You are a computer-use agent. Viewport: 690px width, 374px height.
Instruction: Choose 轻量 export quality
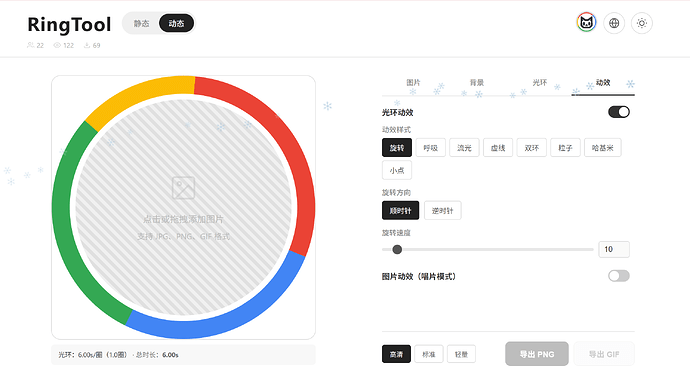point(461,354)
